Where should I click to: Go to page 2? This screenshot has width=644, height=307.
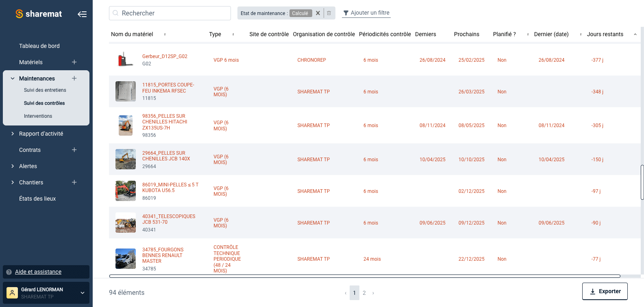coord(364,293)
